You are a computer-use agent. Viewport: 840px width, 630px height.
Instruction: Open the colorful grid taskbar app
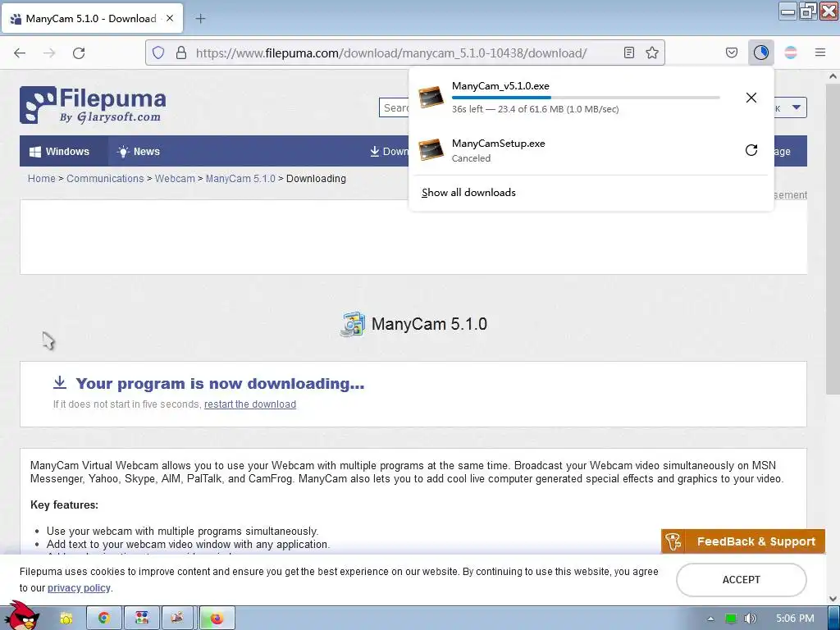pos(141,619)
